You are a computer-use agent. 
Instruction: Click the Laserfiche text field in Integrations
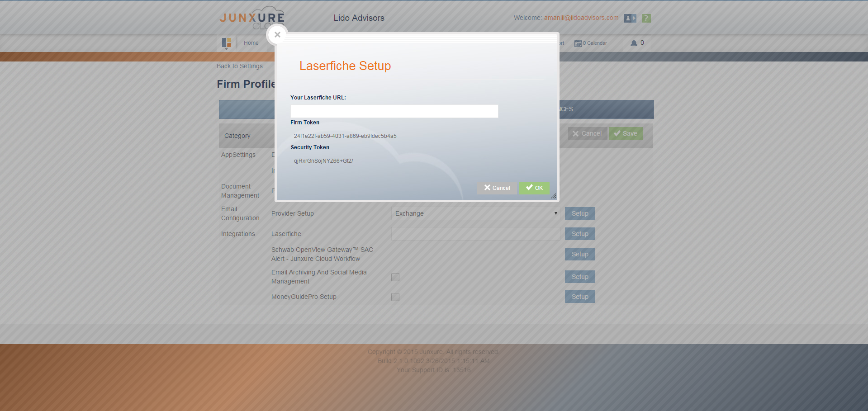[475, 234]
